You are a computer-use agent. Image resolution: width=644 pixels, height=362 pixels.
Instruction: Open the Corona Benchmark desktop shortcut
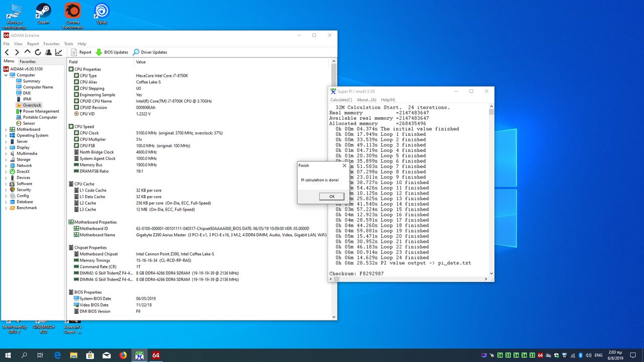click(x=72, y=16)
